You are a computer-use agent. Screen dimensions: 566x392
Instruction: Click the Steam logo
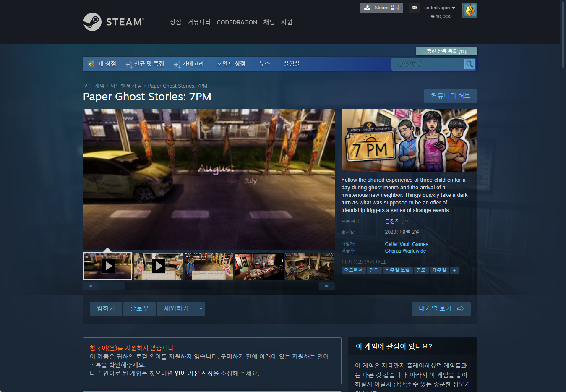click(113, 22)
